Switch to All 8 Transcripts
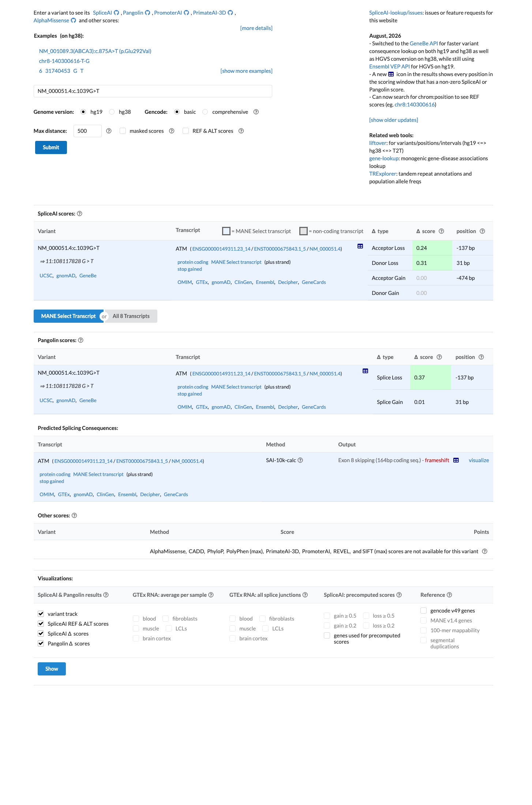Image resolution: width=532 pixels, height=805 pixels. [x=131, y=316]
